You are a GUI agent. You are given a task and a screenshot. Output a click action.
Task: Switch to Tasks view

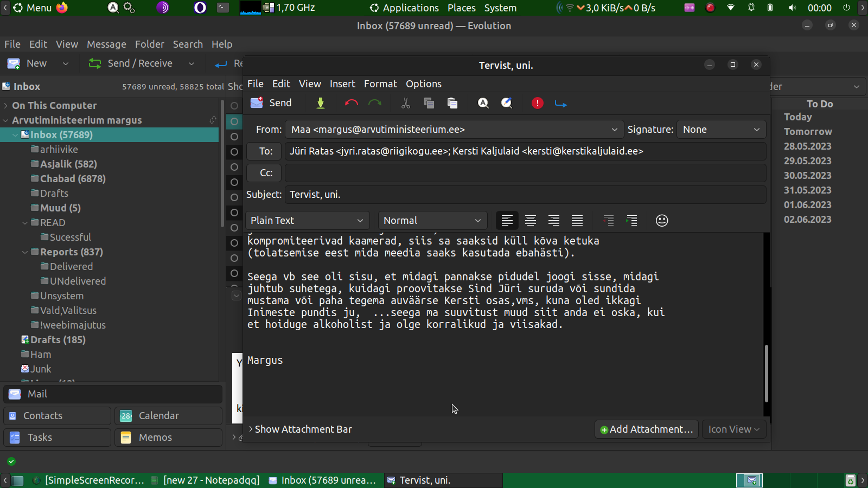coord(57,438)
